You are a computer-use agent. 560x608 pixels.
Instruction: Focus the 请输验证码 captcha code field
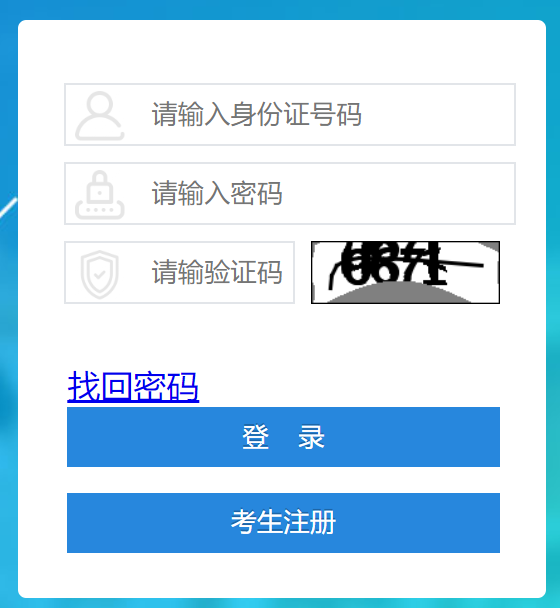(179, 273)
